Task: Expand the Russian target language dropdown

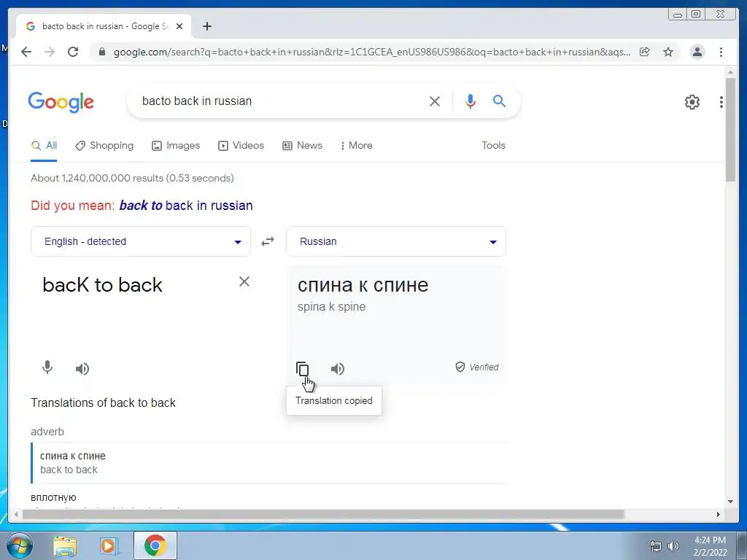Action: (x=396, y=241)
